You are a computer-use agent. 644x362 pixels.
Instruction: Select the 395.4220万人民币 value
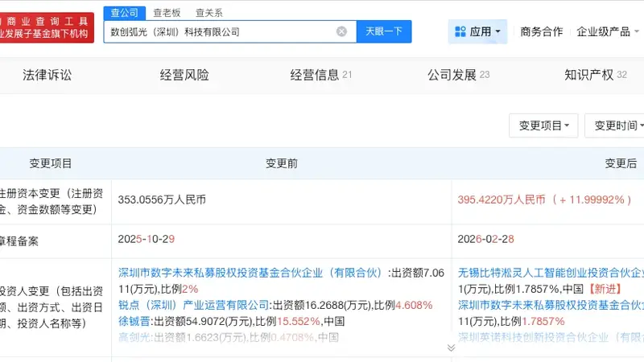click(502, 200)
